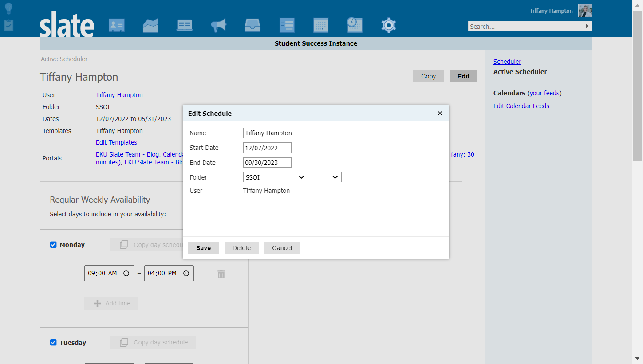Open the SSOI folder dropdown
The image size is (643, 364).
[276, 177]
